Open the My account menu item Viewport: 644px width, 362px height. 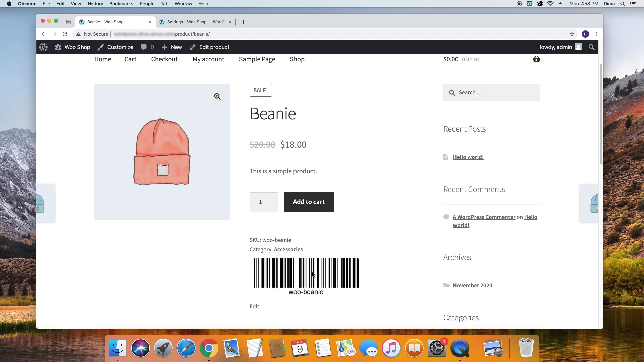208,59
